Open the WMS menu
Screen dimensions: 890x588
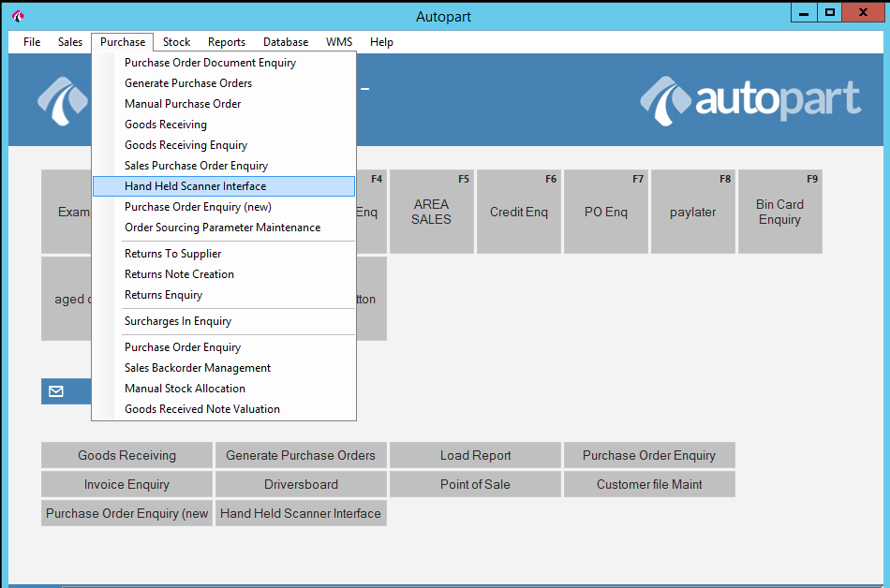pos(339,42)
